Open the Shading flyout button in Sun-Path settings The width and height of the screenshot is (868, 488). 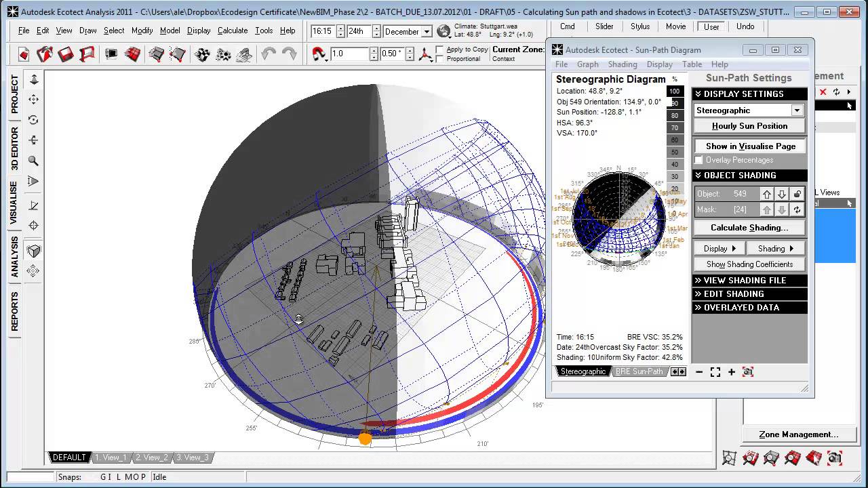776,249
